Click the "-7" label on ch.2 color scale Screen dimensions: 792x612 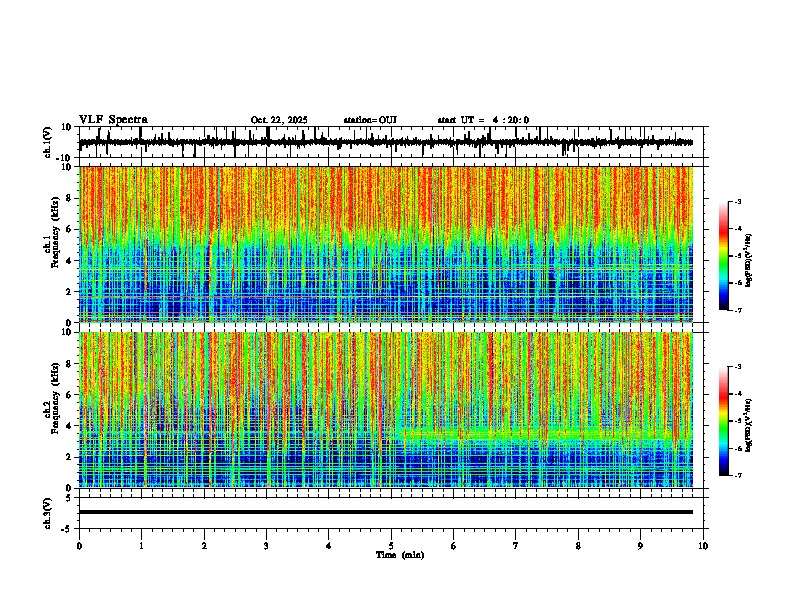tap(737, 475)
